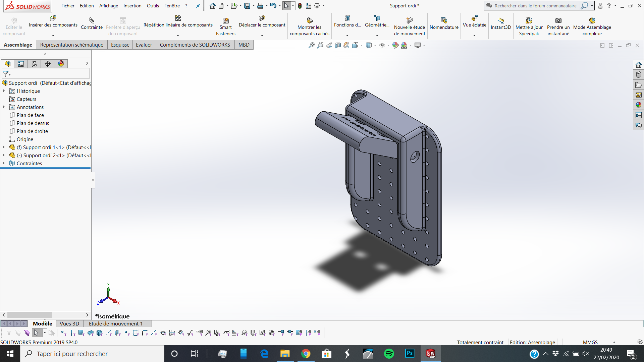The image size is (644, 362).
Task: Click the community forum search field
Action: click(535, 6)
